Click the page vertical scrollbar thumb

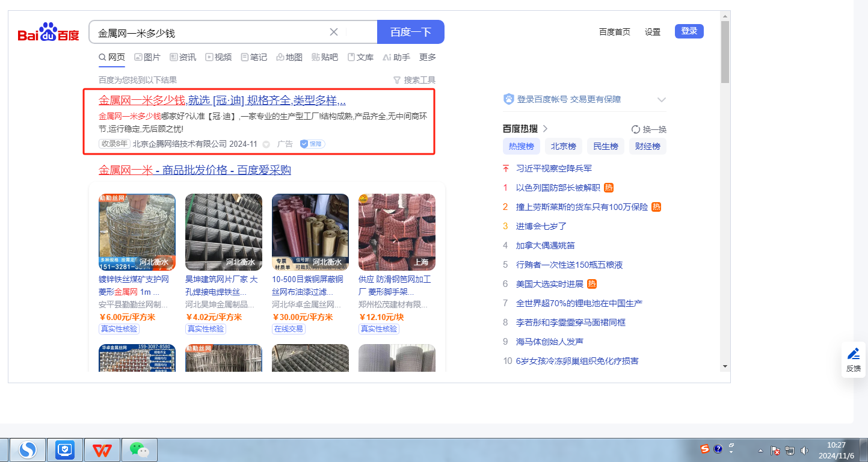[x=725, y=52]
